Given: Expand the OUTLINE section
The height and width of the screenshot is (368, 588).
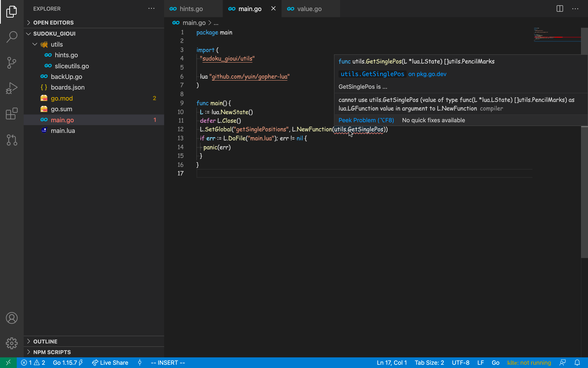Looking at the screenshot, I should (94, 341).
